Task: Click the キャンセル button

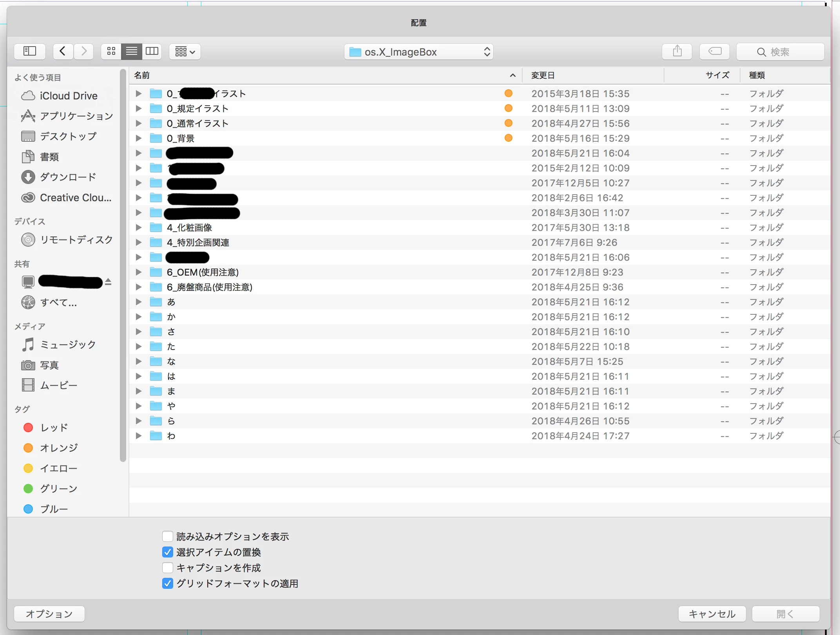Action: tap(712, 614)
